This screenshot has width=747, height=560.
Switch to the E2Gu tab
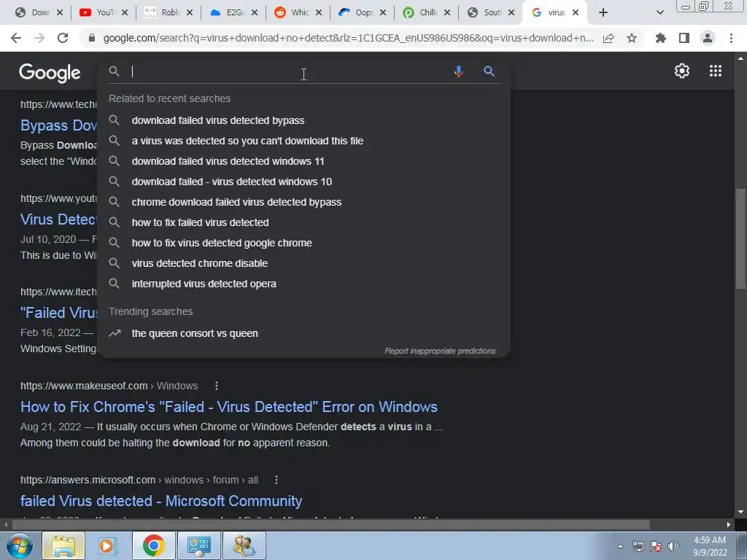(228, 12)
